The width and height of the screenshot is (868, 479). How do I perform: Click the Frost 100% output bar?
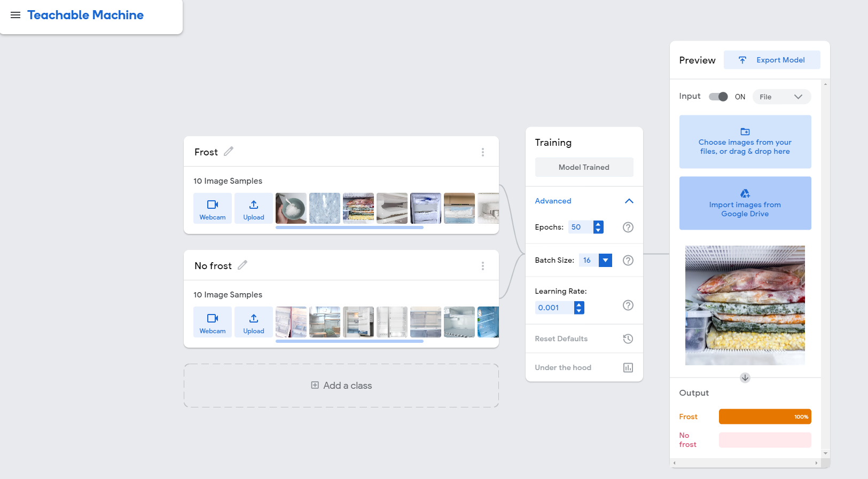[x=765, y=417]
